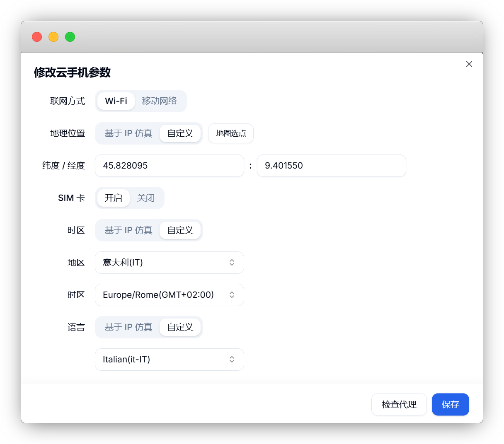Set 语言 mode to 基于 IP 仿真
Viewport: 504px width, 444px height.
tap(128, 327)
